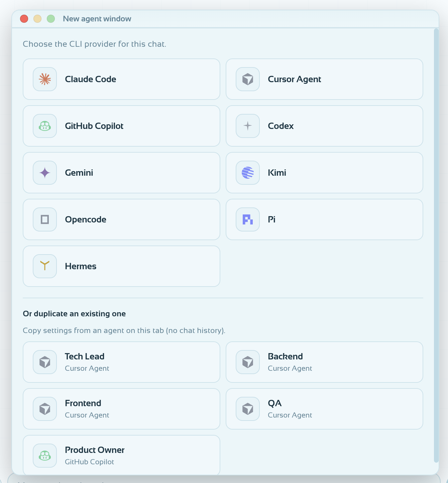448x483 pixels.
Task: Click the Codex sparkle icon
Action: pyautogui.click(x=248, y=126)
